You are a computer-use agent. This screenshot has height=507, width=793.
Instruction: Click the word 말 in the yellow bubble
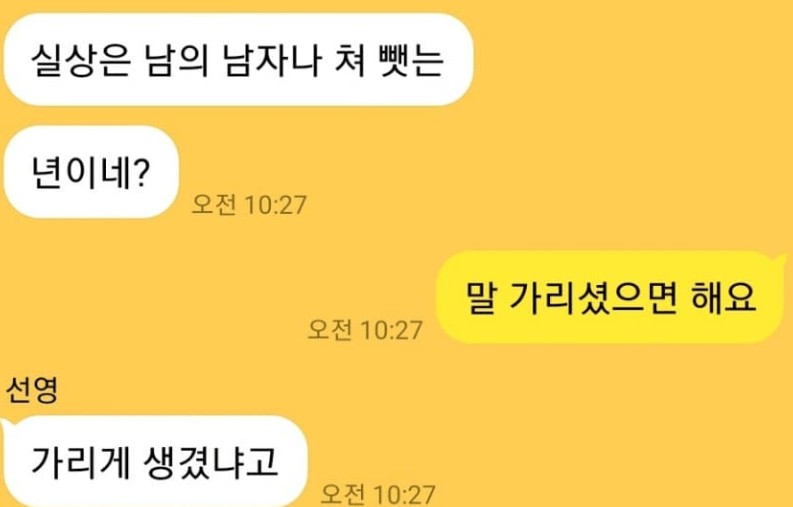point(480,298)
